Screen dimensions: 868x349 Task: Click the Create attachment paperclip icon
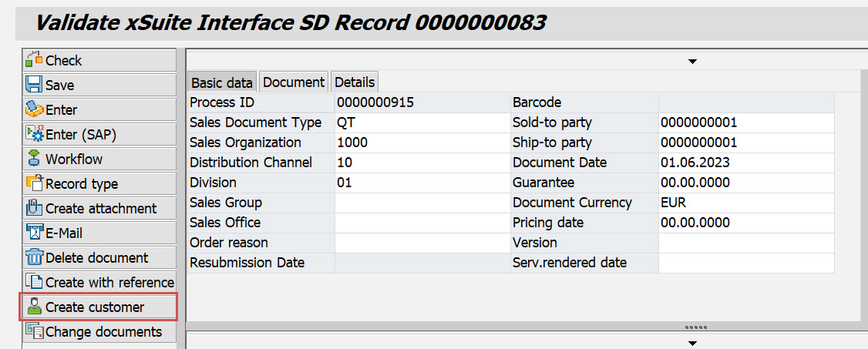pos(35,209)
